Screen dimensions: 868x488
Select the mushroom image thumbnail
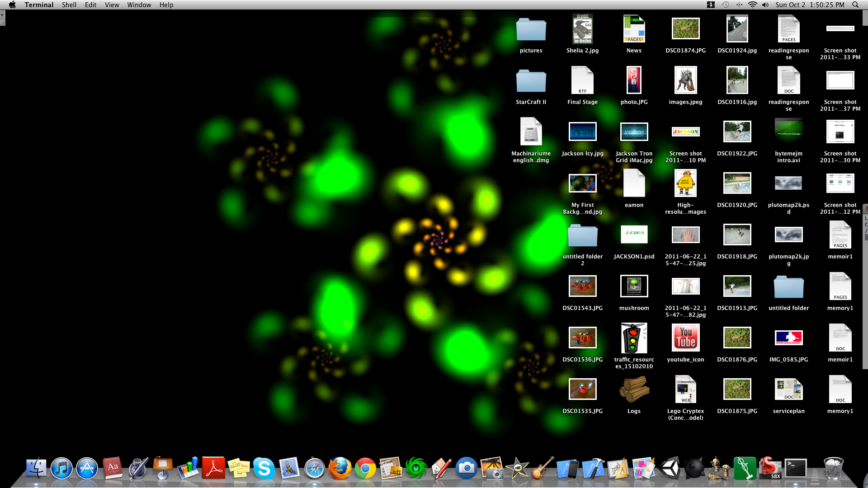click(634, 286)
